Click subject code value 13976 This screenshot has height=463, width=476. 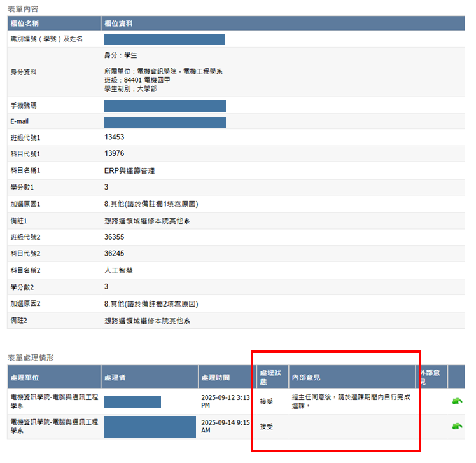[x=115, y=153]
